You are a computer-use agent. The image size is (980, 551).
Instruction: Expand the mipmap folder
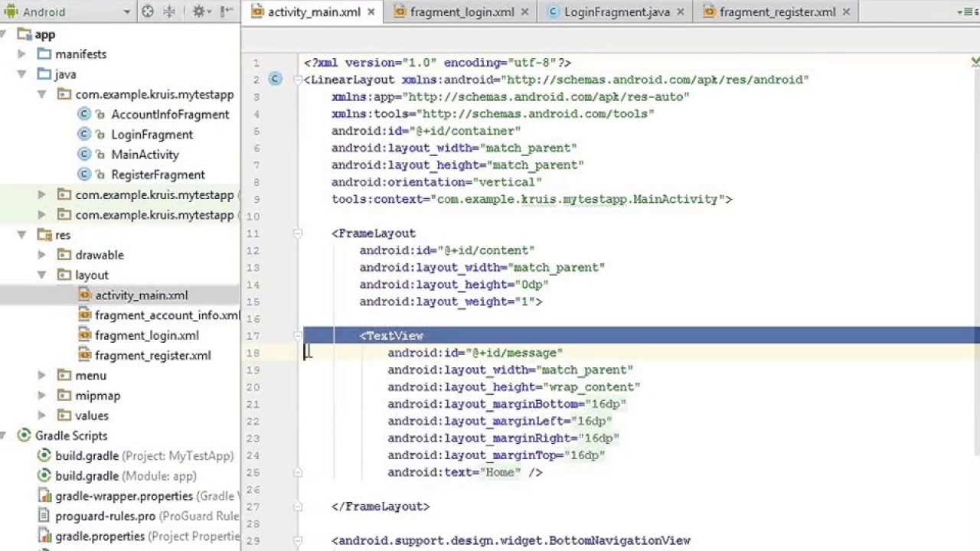tap(42, 396)
